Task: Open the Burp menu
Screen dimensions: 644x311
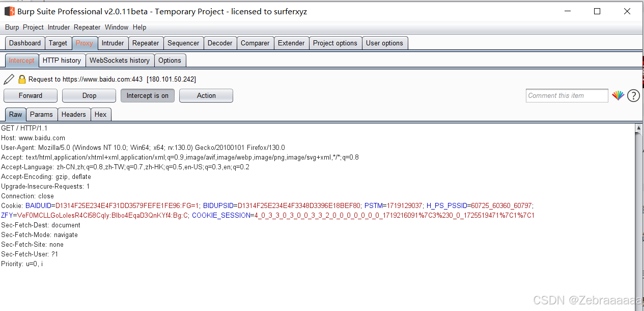Action: click(x=12, y=27)
